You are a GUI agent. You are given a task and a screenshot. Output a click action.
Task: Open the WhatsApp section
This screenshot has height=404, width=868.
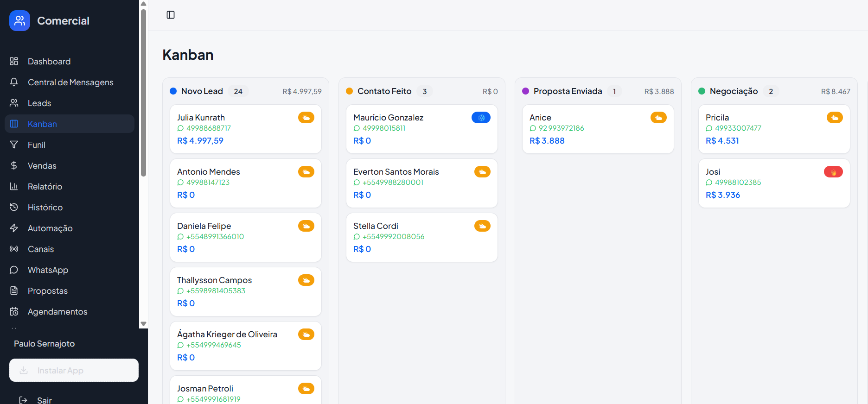pos(70,270)
